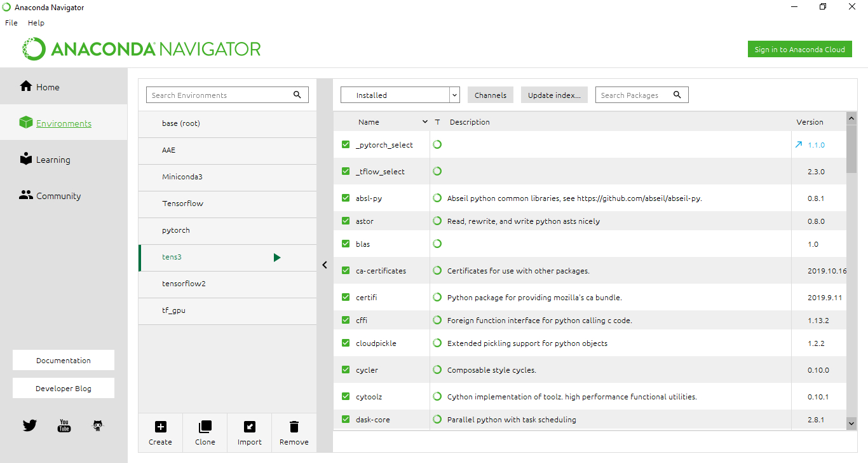Click the status circle icon for absl-py
The image size is (868, 463).
pyautogui.click(x=437, y=198)
